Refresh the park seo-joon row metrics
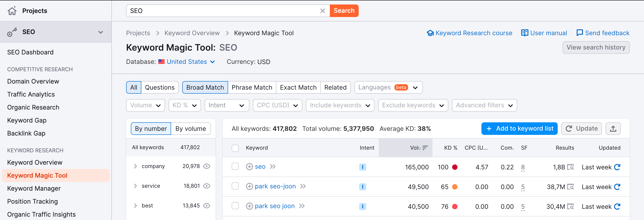This screenshot has height=220, width=644. click(x=617, y=187)
